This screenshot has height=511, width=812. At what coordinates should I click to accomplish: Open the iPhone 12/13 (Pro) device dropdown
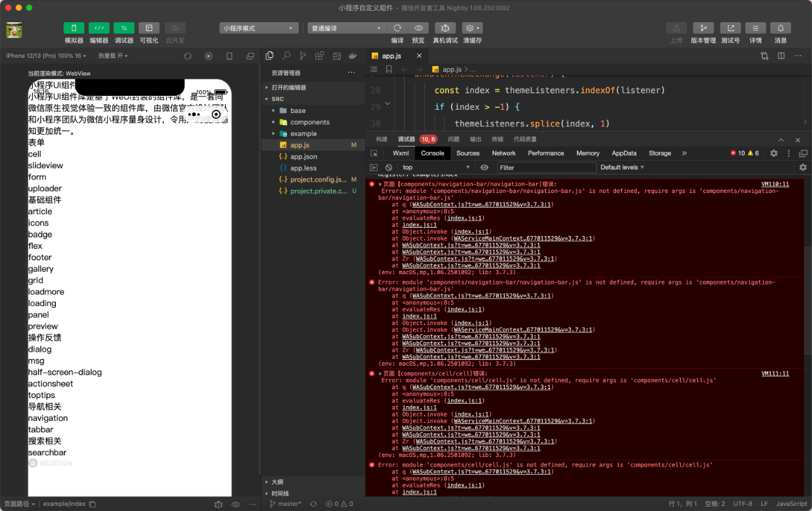45,56
